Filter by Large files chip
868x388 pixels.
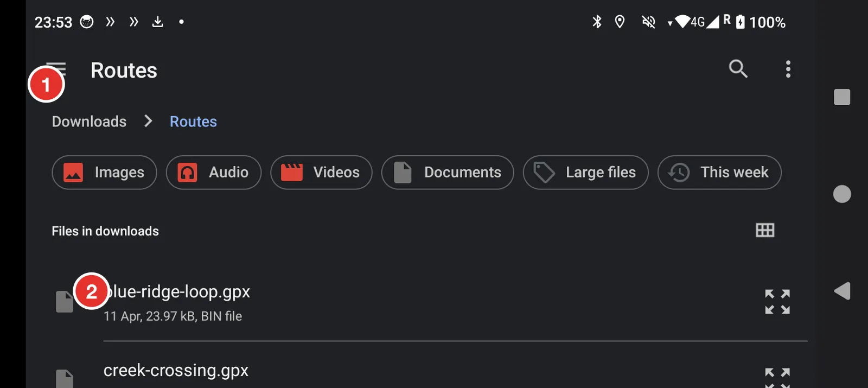[x=585, y=173]
